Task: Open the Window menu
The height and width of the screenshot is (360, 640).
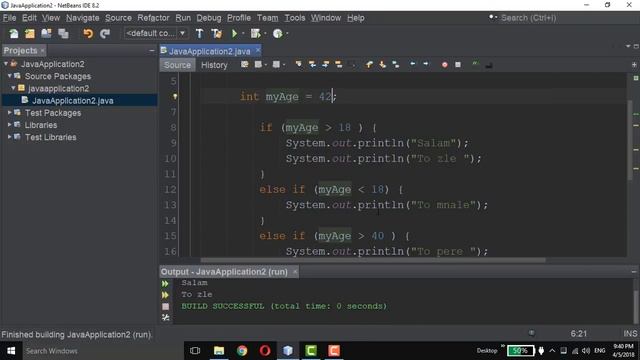Action: click(x=326, y=18)
